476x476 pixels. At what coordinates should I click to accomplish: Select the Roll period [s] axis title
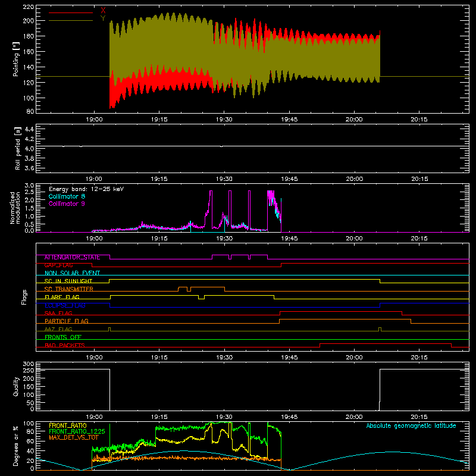pos(18,148)
